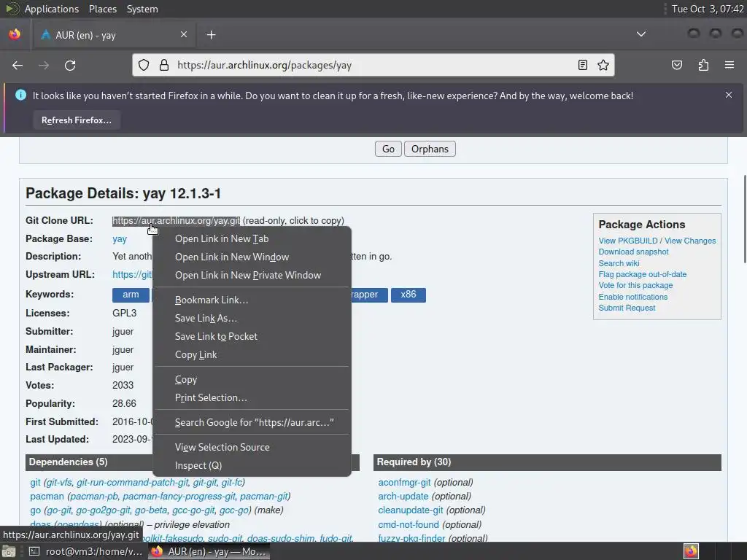This screenshot has width=747, height=560.
Task: Open the Places menu
Action: click(x=102, y=9)
